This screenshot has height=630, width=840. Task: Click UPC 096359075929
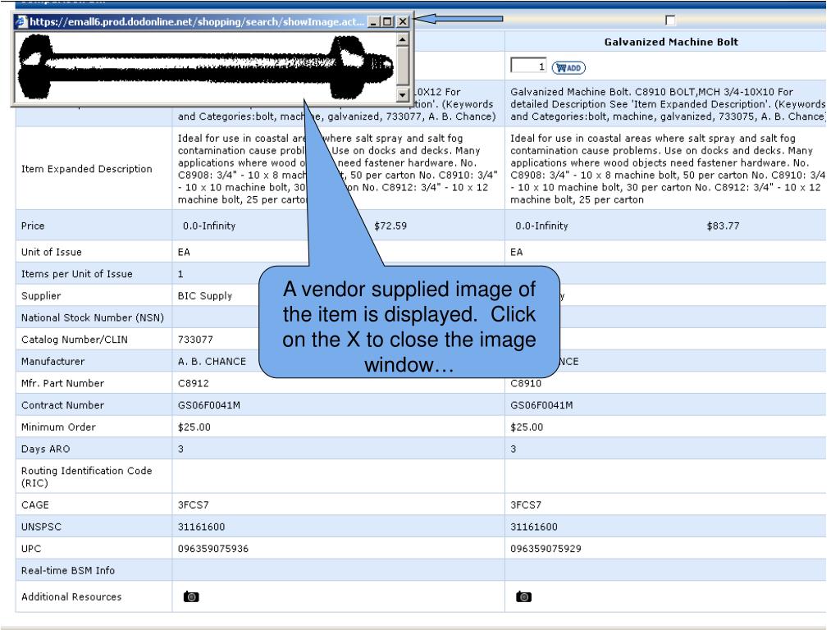coord(546,549)
